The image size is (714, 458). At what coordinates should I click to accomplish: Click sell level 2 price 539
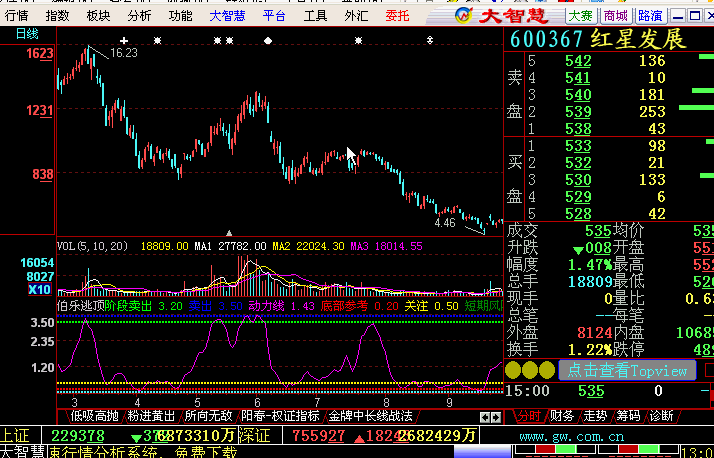[578, 112]
